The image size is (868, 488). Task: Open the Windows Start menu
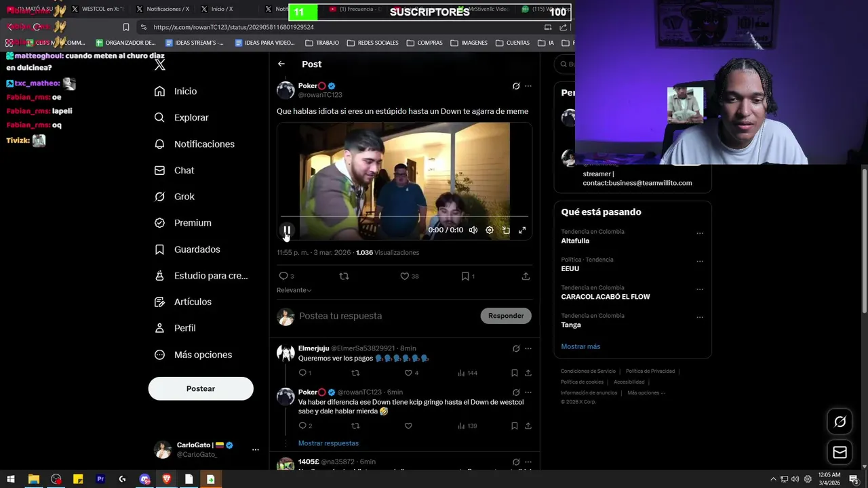11,479
